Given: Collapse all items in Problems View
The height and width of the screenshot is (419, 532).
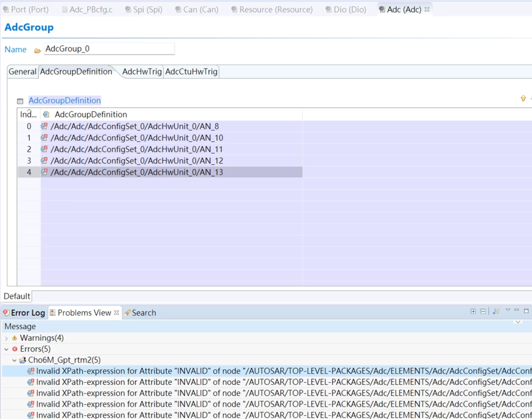Looking at the screenshot, I should (483, 311).
